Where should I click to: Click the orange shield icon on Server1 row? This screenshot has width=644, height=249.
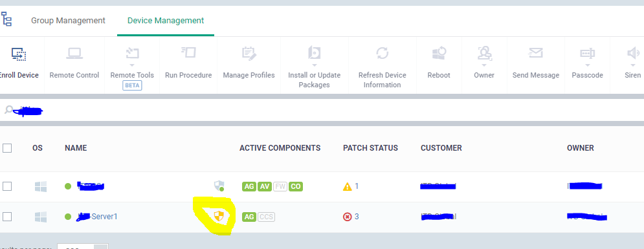(x=219, y=216)
